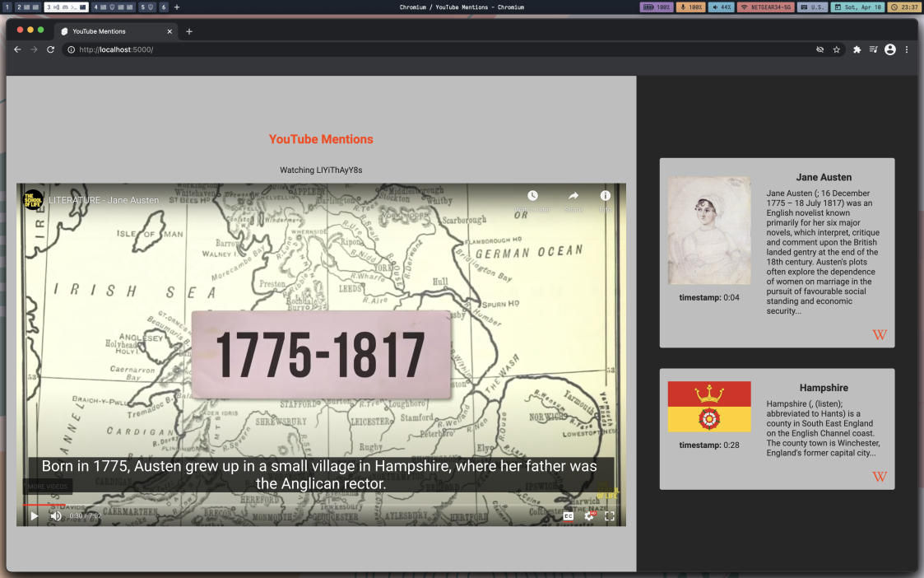Open the video Info icon
The image size is (924, 578).
[606, 196]
